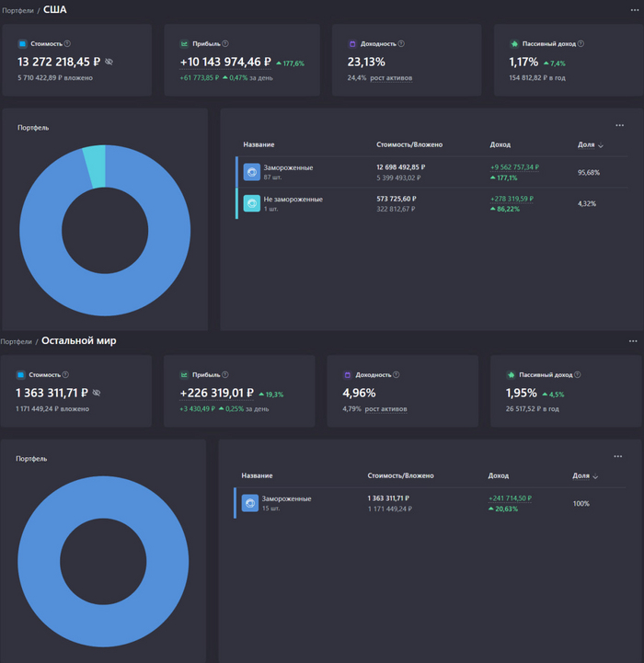Click the blue Стоимость icon in Остальной мир card
Viewport: 644px width, 663px height.
(20, 374)
